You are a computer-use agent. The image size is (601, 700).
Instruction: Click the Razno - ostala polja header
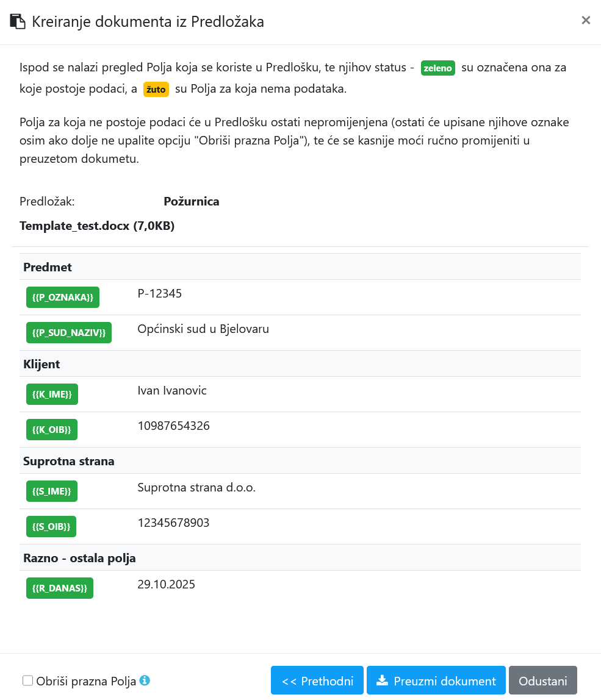(79, 558)
